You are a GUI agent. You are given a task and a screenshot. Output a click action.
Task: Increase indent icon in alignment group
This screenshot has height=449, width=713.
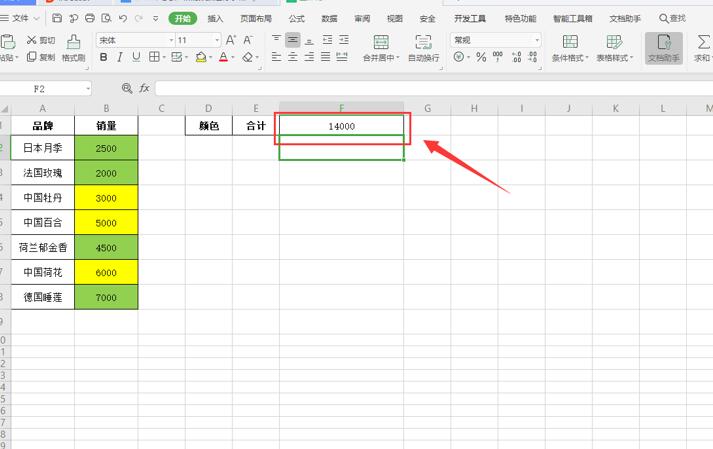pos(344,40)
